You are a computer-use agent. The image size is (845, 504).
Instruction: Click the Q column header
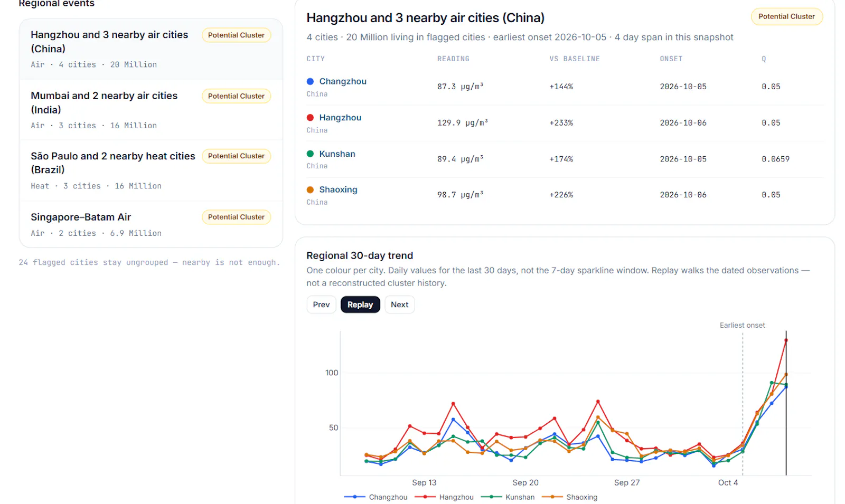(x=764, y=59)
